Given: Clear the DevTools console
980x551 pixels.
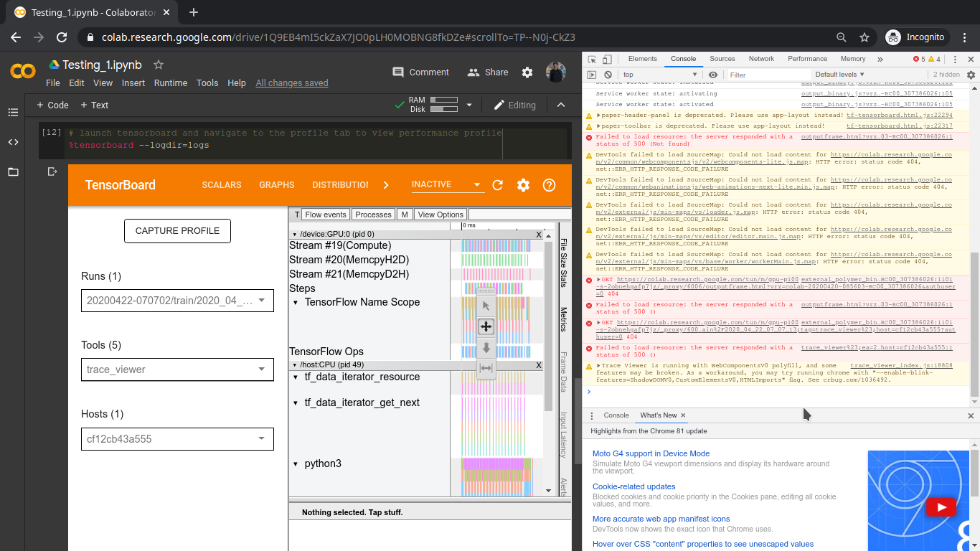Looking at the screenshot, I should [608, 75].
